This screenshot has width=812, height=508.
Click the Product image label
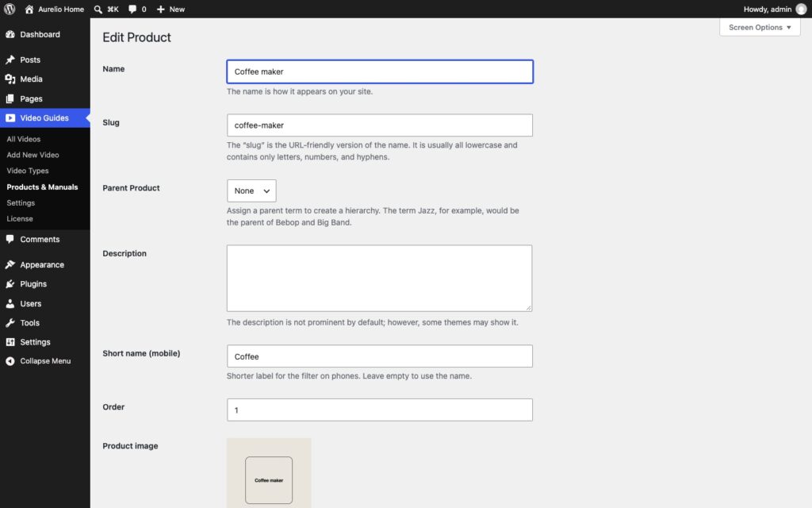(130, 446)
